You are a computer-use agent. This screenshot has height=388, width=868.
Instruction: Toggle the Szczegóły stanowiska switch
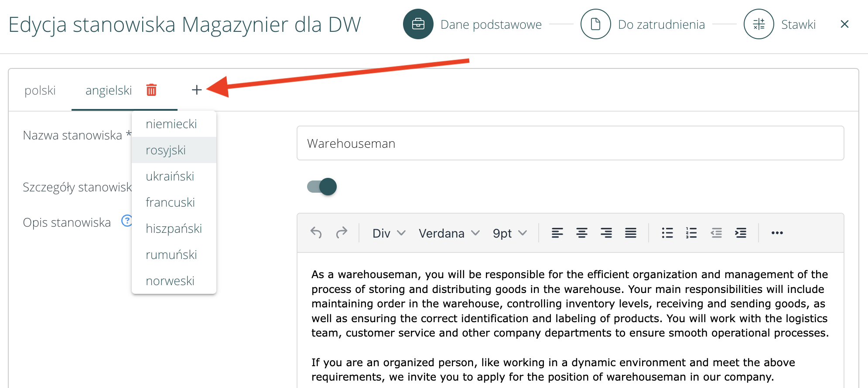point(322,187)
